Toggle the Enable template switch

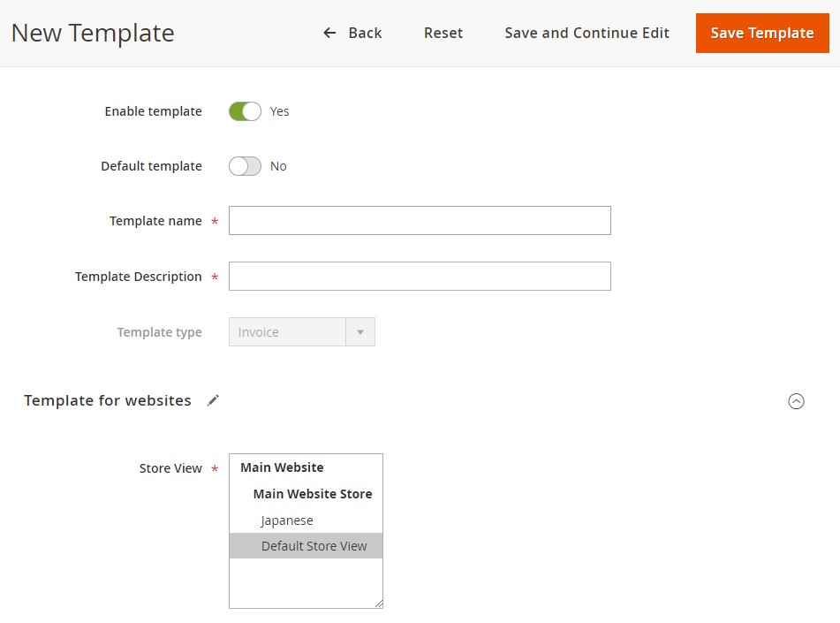(245, 111)
